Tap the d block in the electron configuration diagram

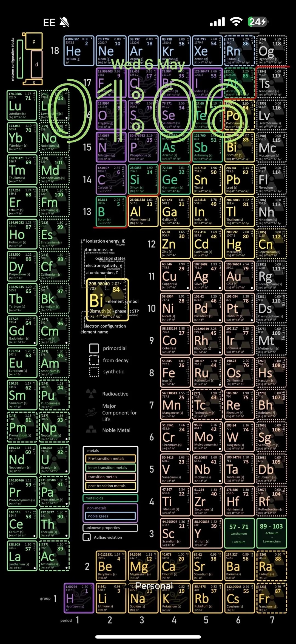37,65
